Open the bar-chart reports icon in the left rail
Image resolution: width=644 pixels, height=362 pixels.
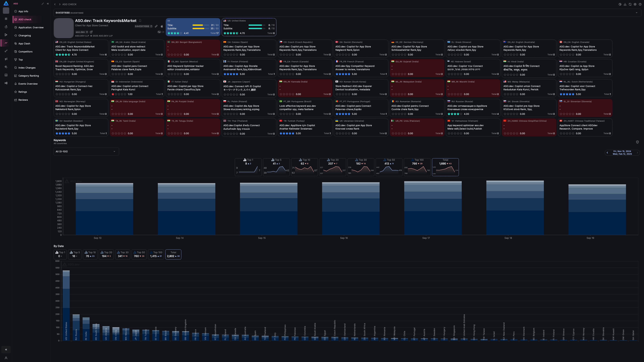[6, 75]
